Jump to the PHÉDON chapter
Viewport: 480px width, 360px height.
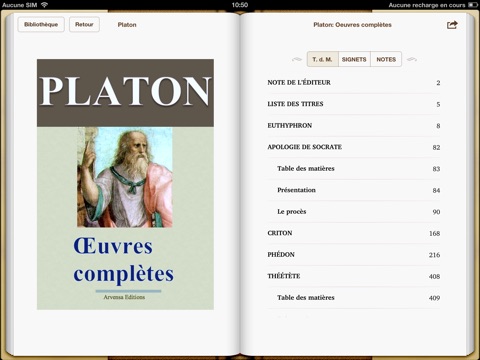coord(354,255)
